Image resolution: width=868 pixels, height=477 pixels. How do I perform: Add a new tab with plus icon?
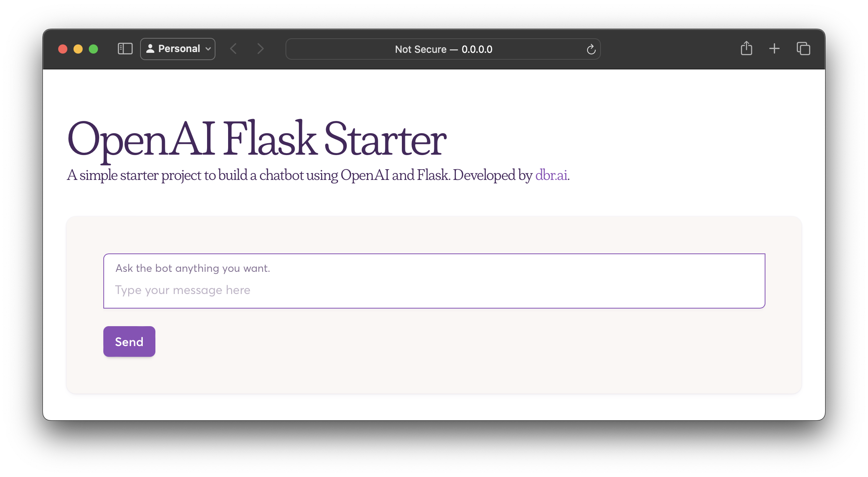774,49
